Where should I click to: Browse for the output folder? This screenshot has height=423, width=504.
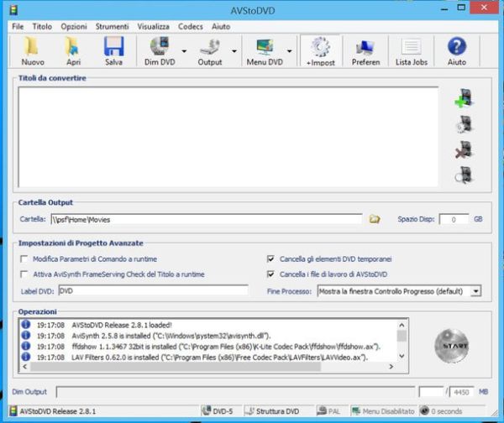[x=375, y=219]
